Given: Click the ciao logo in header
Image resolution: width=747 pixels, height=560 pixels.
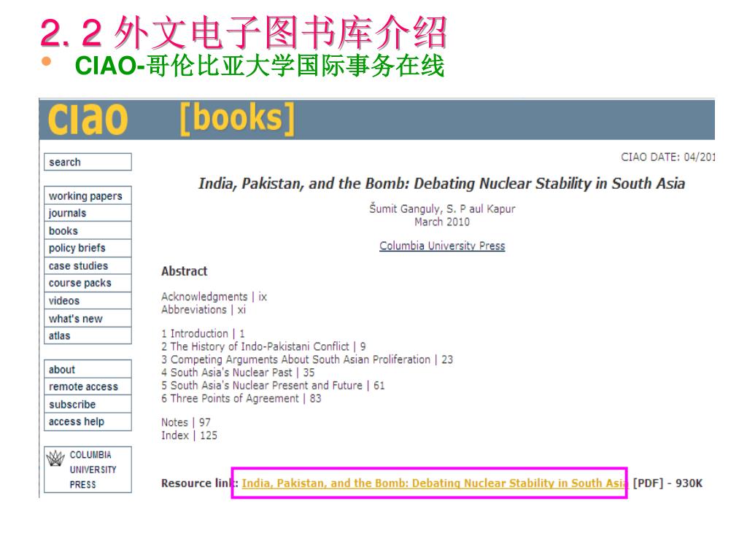Looking at the screenshot, I should click(88, 120).
